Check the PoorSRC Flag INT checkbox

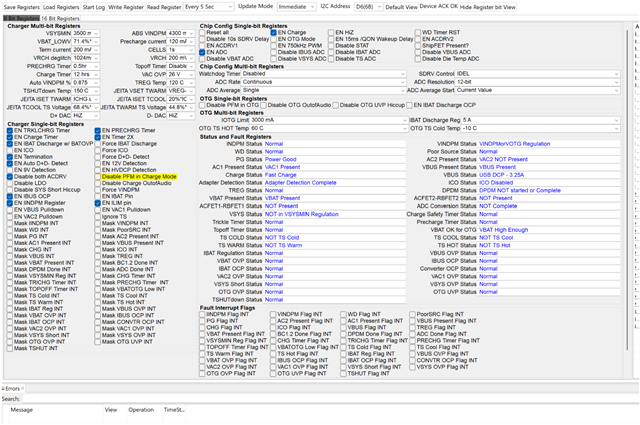(x=413, y=314)
